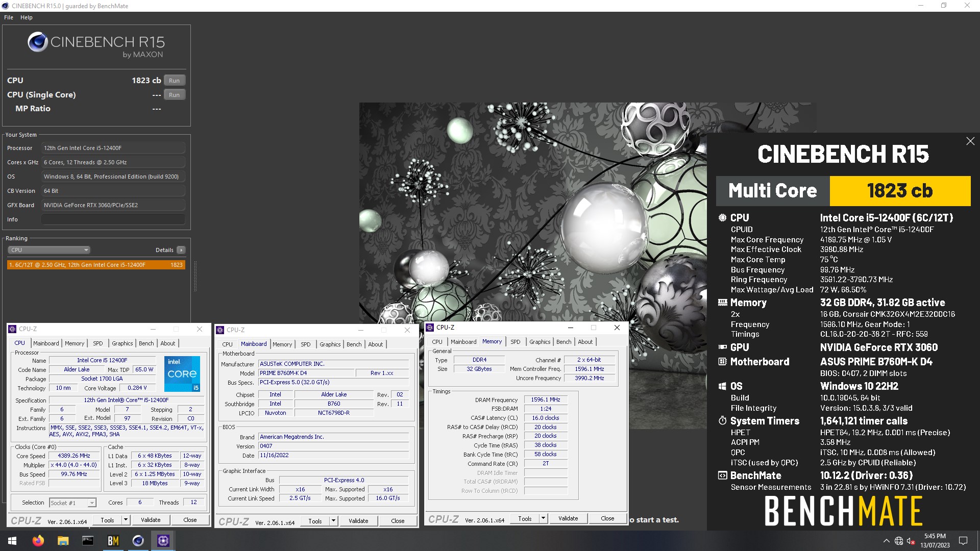Click Southbridge model B760 field
The width and height of the screenshot is (980, 551).
[334, 404]
